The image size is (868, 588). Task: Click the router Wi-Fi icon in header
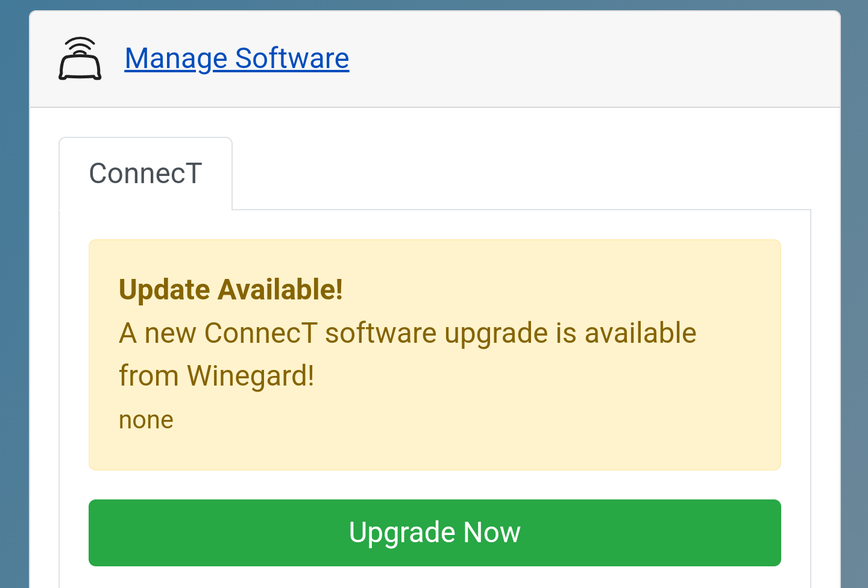80,58
